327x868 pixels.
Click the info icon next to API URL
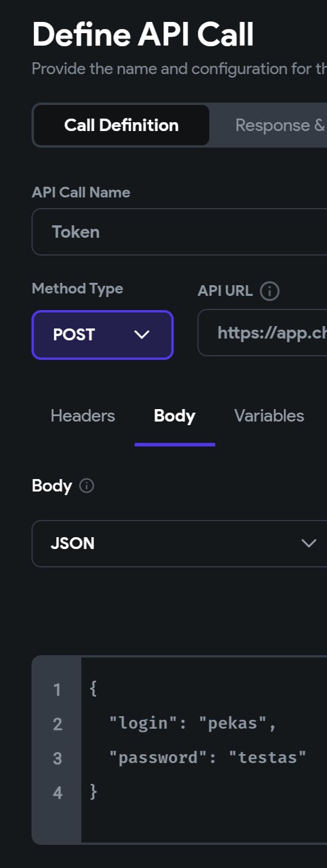[x=270, y=291]
